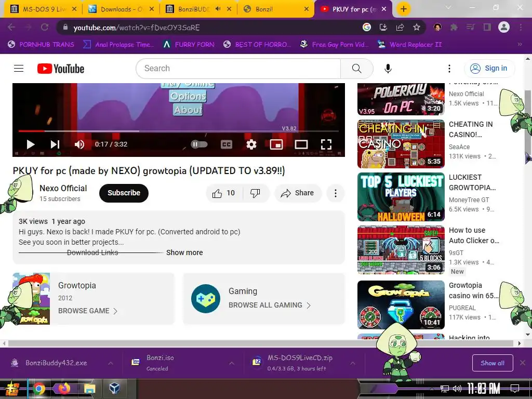This screenshot has height=399, width=532.
Task: Open Growtopia casino win video thumbnail
Action: (x=401, y=304)
